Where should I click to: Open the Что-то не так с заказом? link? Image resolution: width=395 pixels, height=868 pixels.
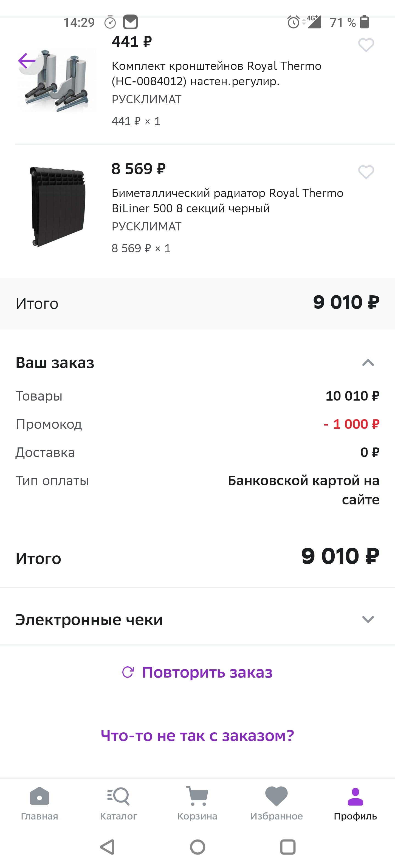pos(197,736)
